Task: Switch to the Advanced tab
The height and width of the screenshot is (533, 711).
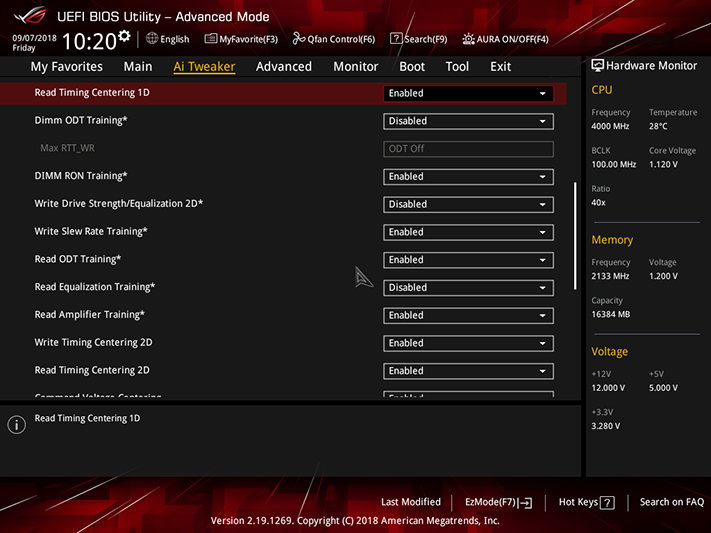Action: (284, 67)
